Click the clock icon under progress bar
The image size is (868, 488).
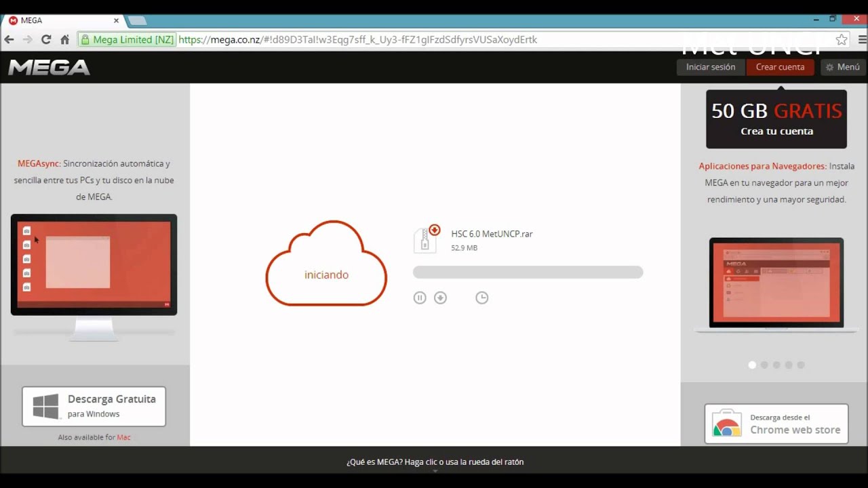click(481, 298)
